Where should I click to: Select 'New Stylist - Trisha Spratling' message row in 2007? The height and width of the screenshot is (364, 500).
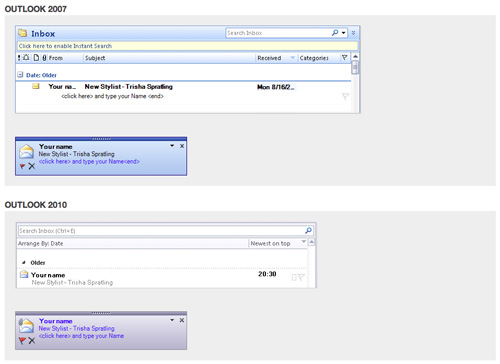pyautogui.click(x=183, y=91)
